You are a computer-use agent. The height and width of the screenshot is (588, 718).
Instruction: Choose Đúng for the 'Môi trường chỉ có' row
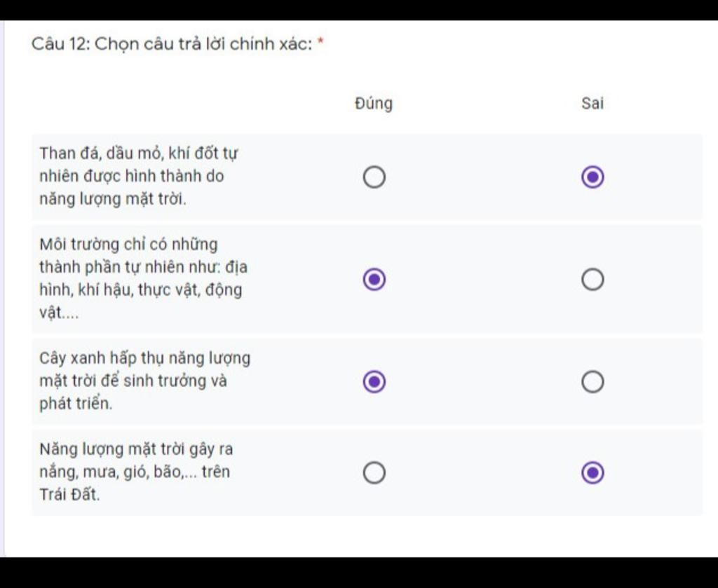tap(374, 280)
